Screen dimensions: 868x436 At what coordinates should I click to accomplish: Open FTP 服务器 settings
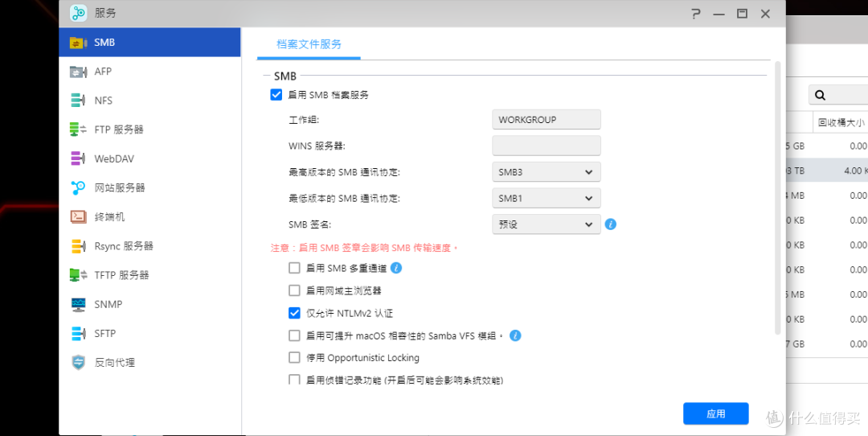[149, 130]
